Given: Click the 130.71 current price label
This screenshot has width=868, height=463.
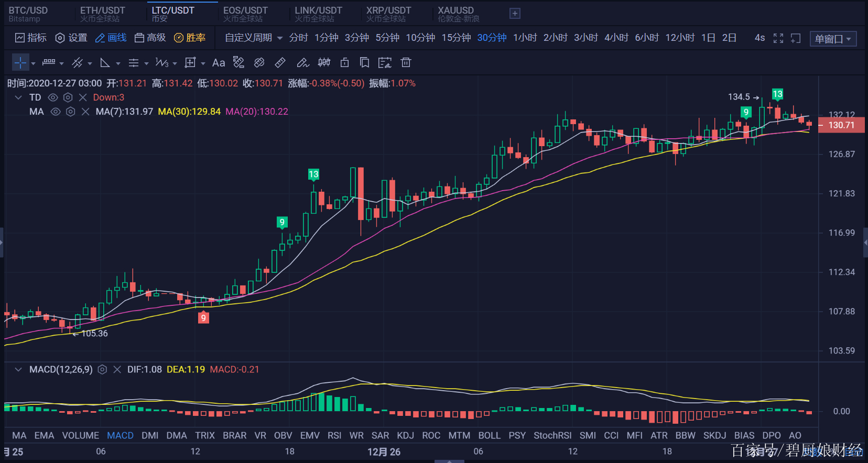Looking at the screenshot, I should click(841, 125).
